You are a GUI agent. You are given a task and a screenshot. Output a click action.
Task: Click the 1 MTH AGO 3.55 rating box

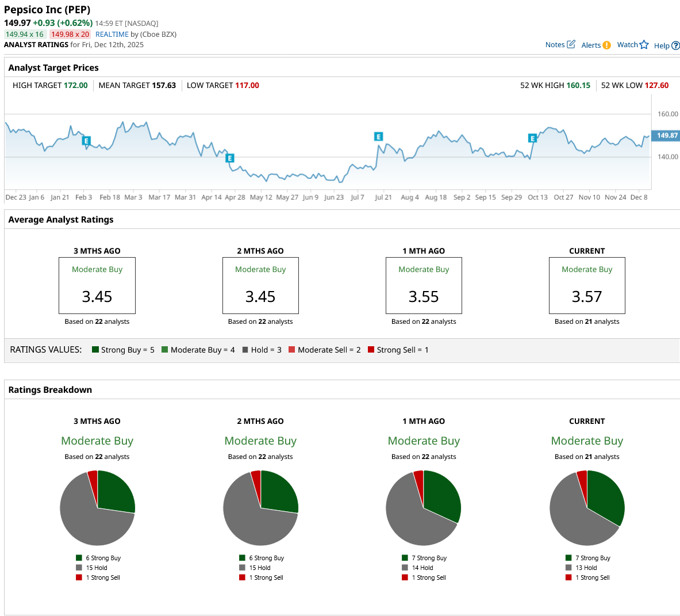[x=424, y=285]
